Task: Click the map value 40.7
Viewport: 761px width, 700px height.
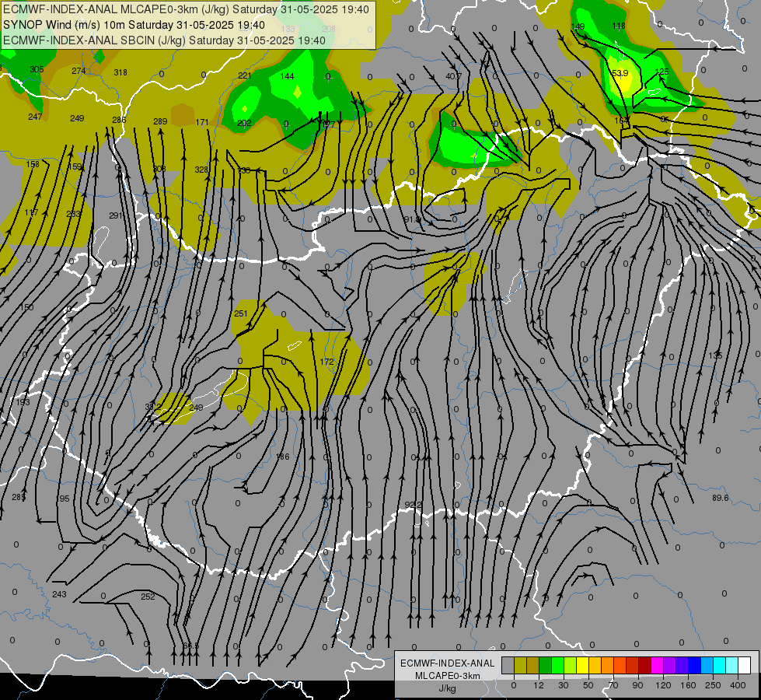Action: [x=453, y=76]
